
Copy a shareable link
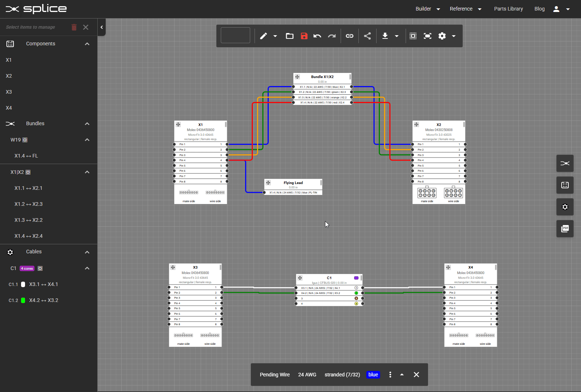(349, 36)
